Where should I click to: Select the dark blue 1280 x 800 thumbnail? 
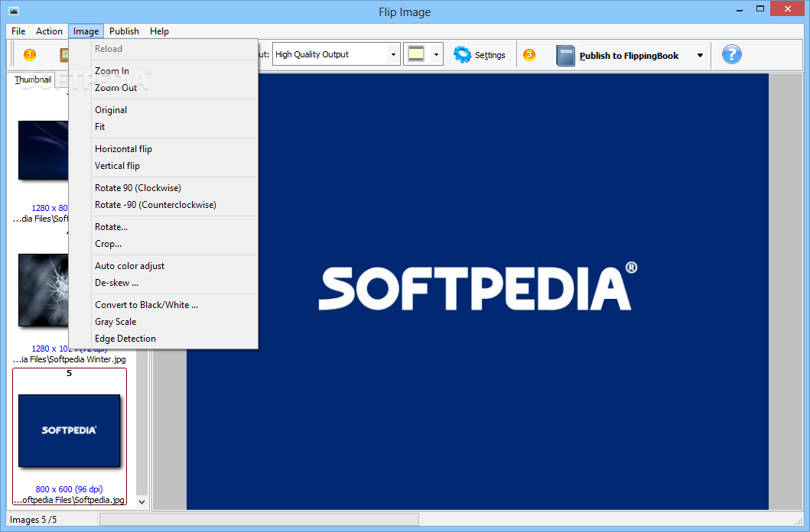[x=44, y=150]
